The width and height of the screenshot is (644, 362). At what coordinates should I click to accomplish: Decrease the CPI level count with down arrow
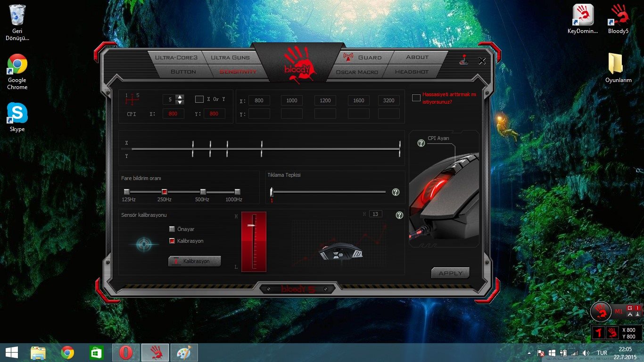pos(180,102)
